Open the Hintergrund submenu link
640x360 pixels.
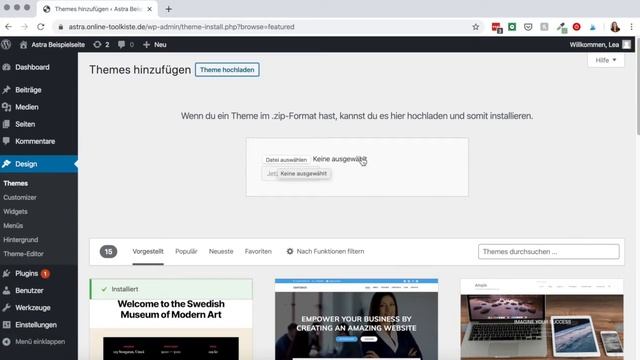(x=20, y=240)
